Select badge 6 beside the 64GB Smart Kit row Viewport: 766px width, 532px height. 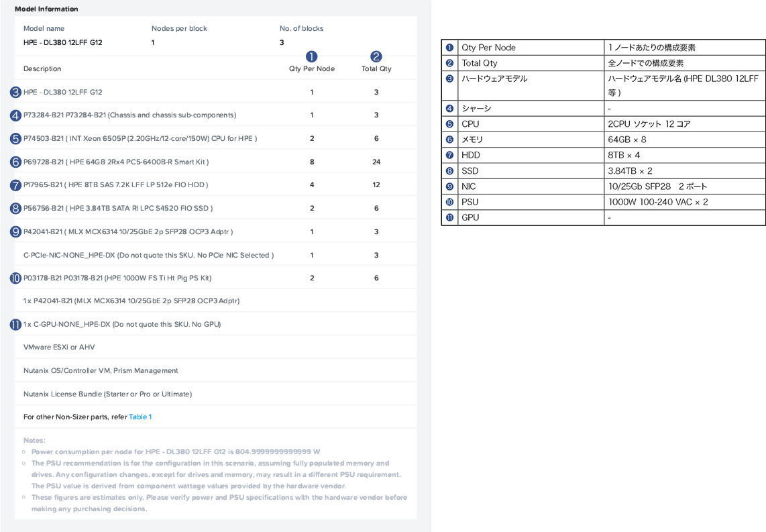[x=16, y=162]
